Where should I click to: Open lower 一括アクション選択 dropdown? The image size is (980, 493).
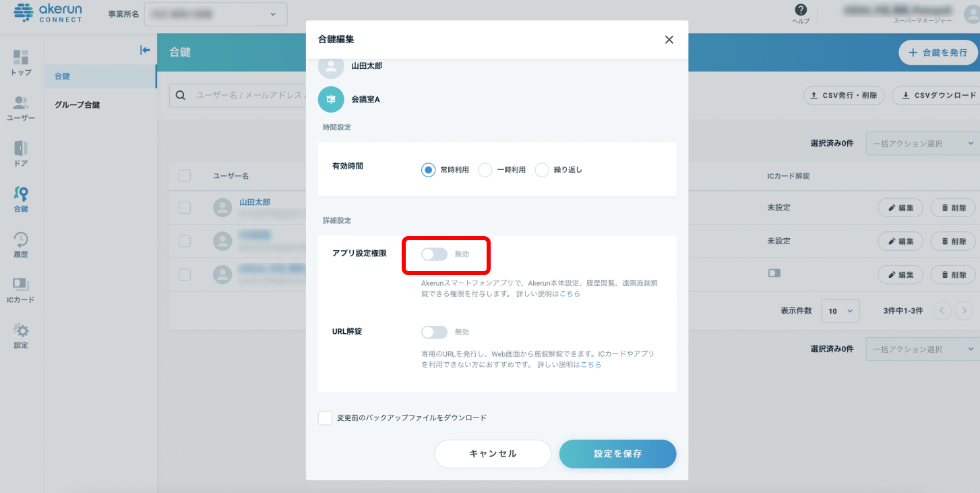[x=922, y=349]
